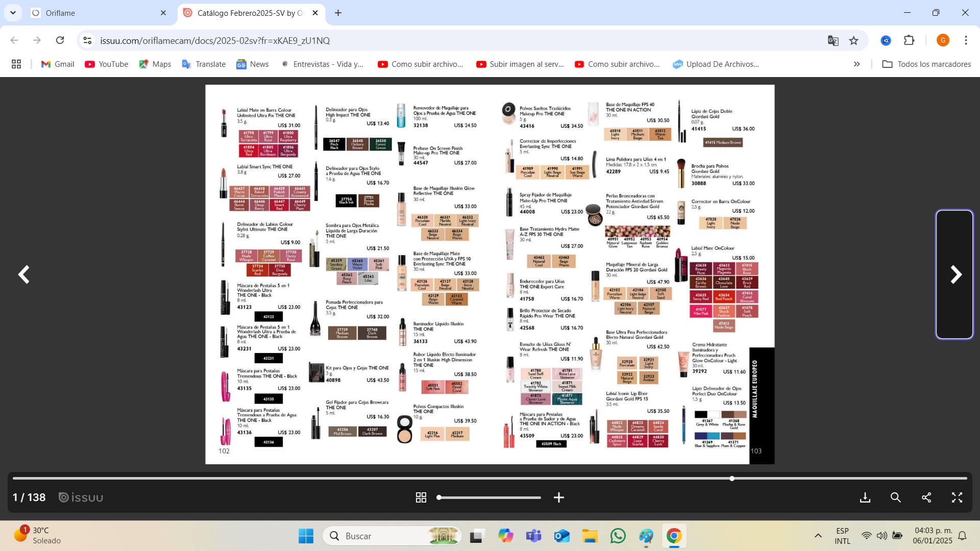The height and width of the screenshot is (551, 980).
Task: Select the Catálogo Febrero2025-SV tab
Action: click(x=250, y=13)
